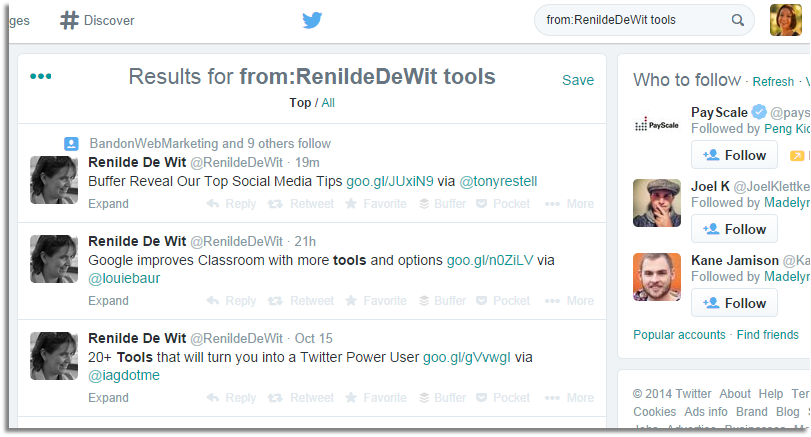
Task: Reply to the Buffer social media tips tweet
Action: tap(231, 204)
